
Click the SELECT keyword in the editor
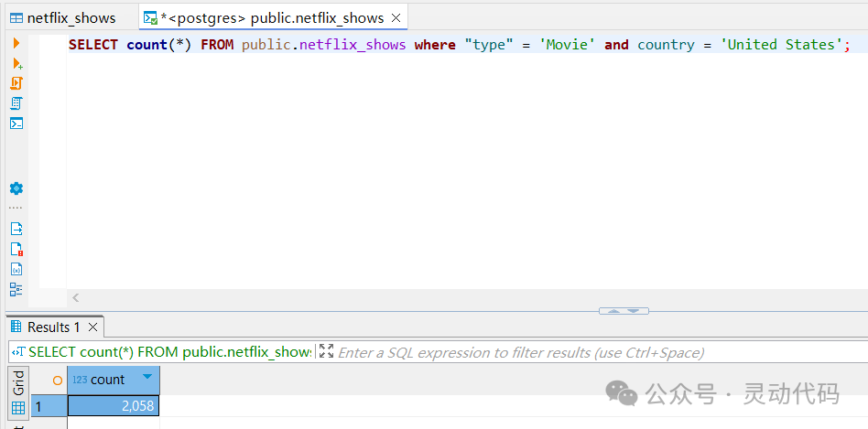[93, 45]
